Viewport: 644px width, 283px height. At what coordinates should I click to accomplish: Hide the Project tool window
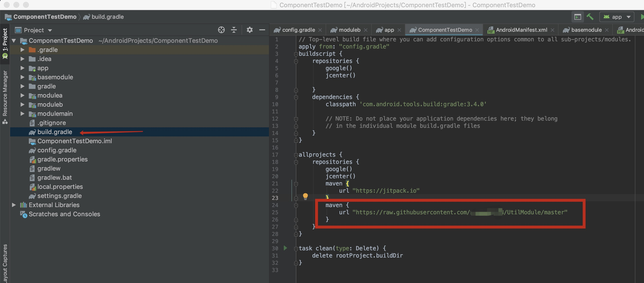coord(262,30)
